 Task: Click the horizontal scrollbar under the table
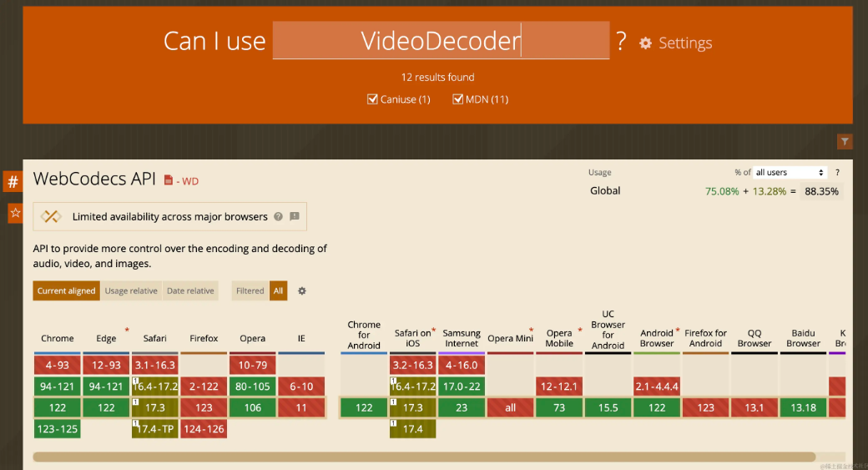point(424,457)
